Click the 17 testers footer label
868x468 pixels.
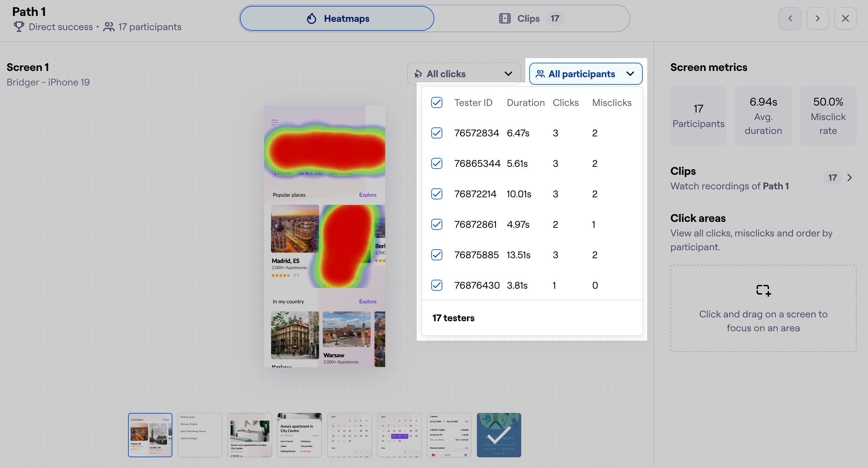(x=453, y=318)
